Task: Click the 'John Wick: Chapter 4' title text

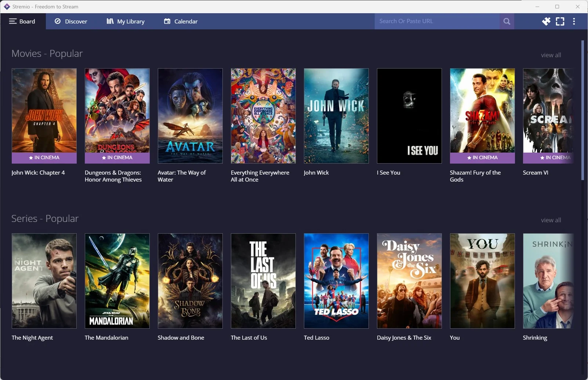Action: pos(38,173)
